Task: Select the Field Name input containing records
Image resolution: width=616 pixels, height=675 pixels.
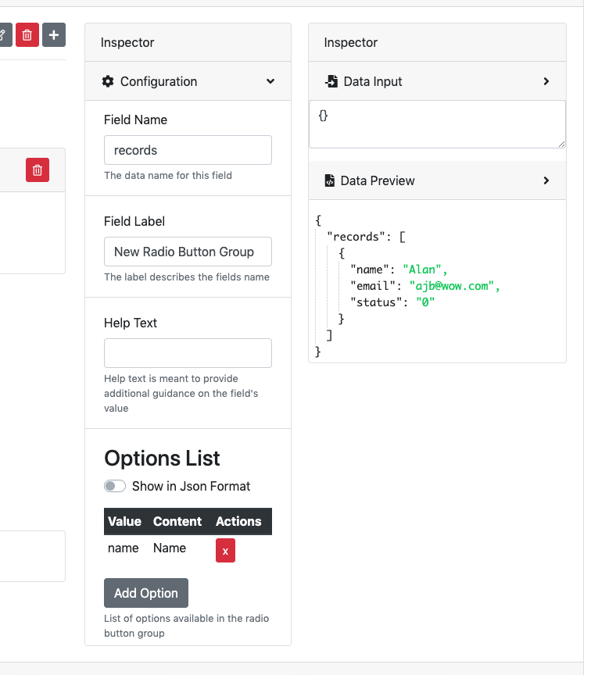Action: tap(188, 150)
